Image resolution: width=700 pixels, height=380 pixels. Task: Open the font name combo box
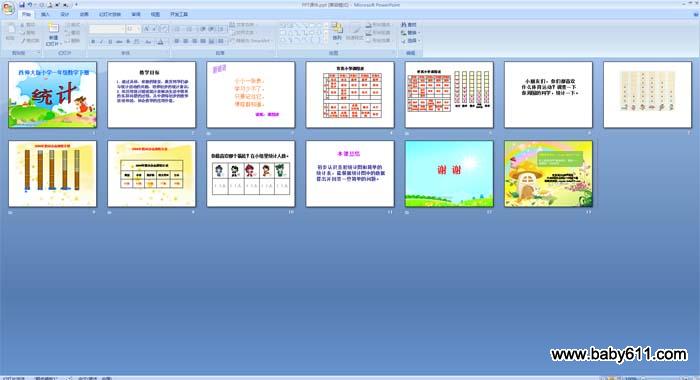tap(107, 29)
